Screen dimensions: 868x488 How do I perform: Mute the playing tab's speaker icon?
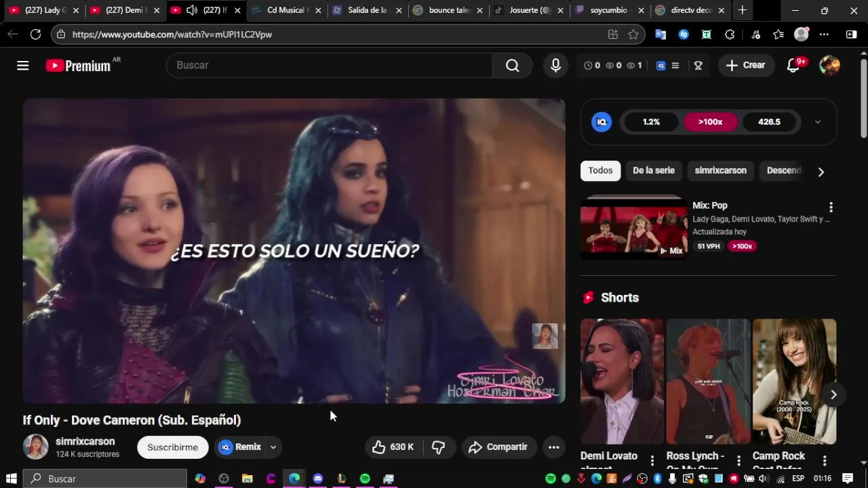point(192,10)
